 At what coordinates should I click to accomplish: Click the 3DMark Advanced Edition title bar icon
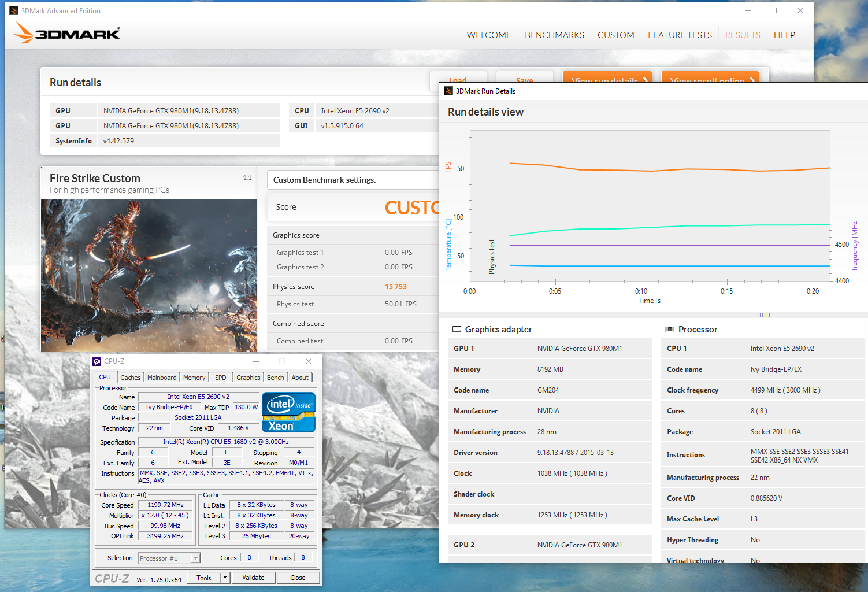click(x=14, y=10)
